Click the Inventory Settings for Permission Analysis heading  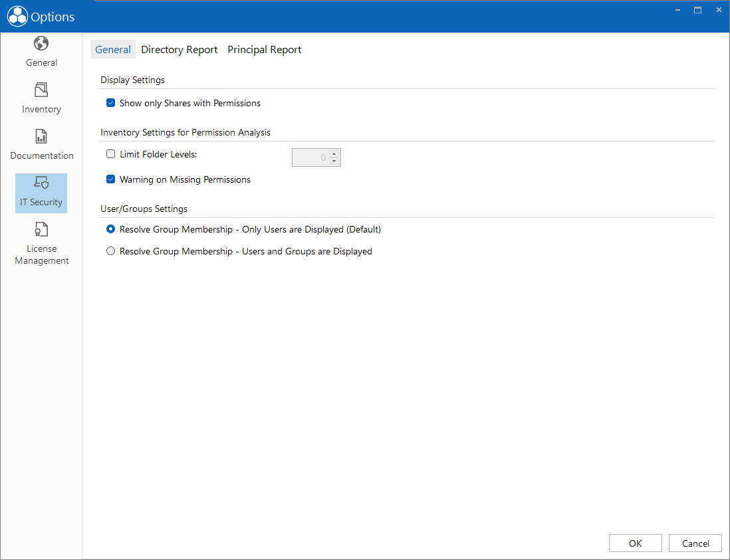(x=185, y=133)
